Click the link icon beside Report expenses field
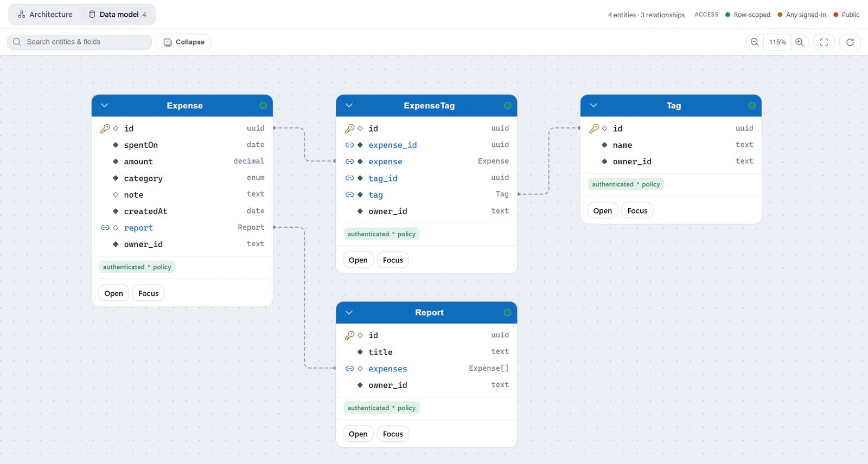The height and width of the screenshot is (464, 868). click(350, 369)
